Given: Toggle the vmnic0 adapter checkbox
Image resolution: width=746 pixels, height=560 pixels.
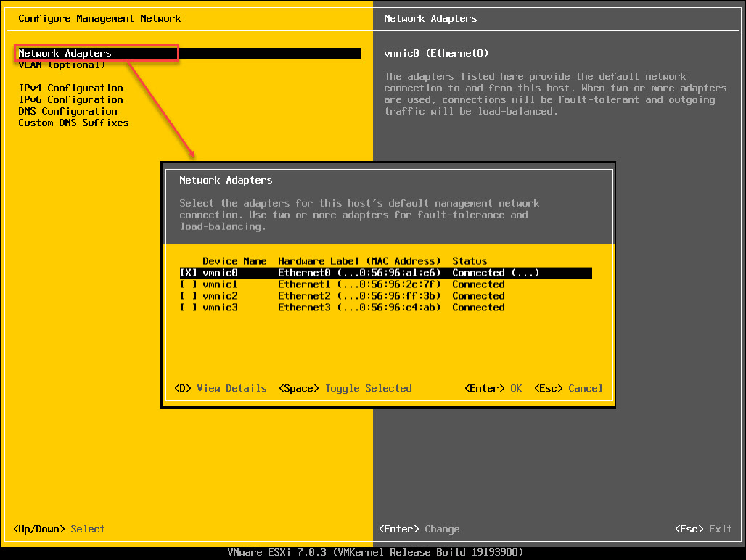Looking at the screenshot, I should click(x=189, y=273).
